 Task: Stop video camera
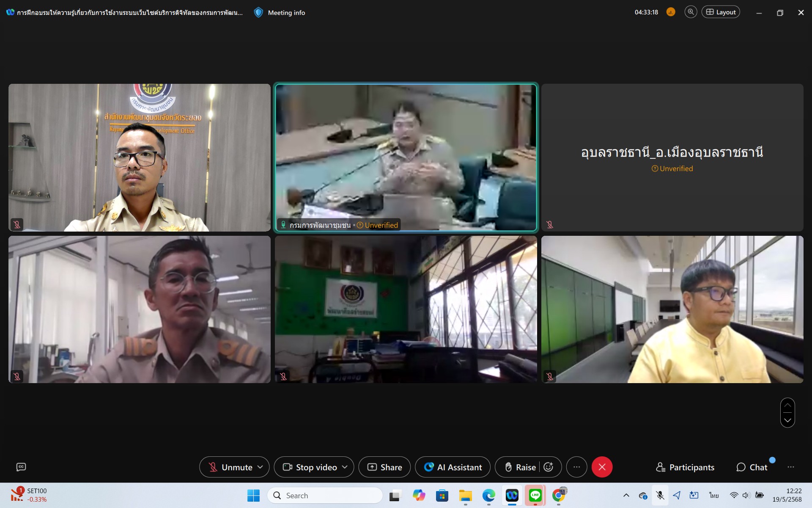coord(310,467)
